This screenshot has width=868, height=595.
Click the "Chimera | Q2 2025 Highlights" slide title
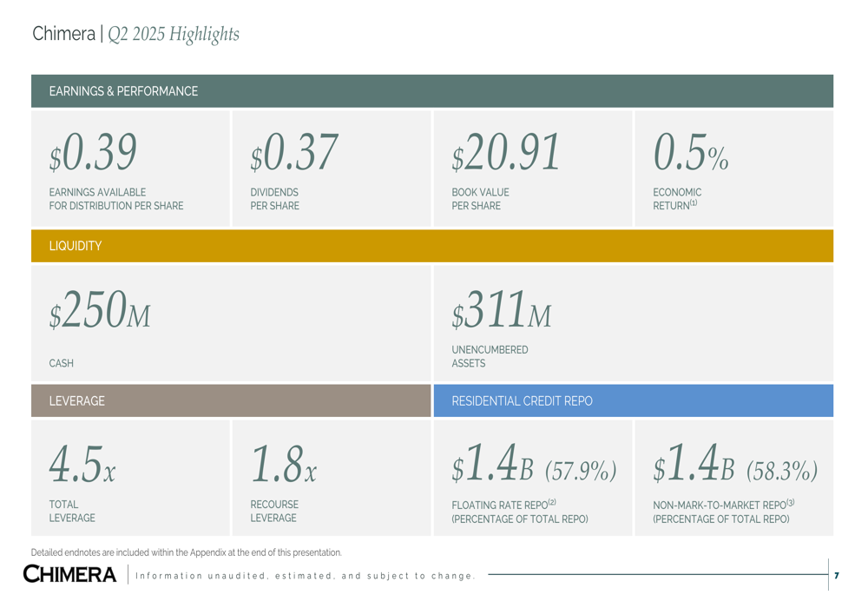pos(135,34)
